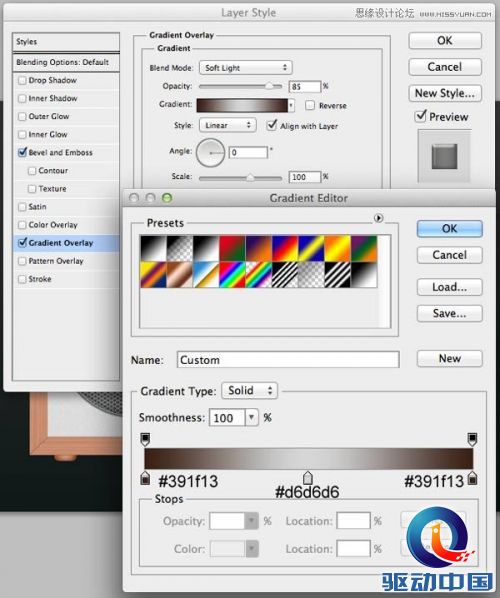500x598 pixels.
Task: Click the left opacity stop above gradient bar
Action: click(145, 439)
